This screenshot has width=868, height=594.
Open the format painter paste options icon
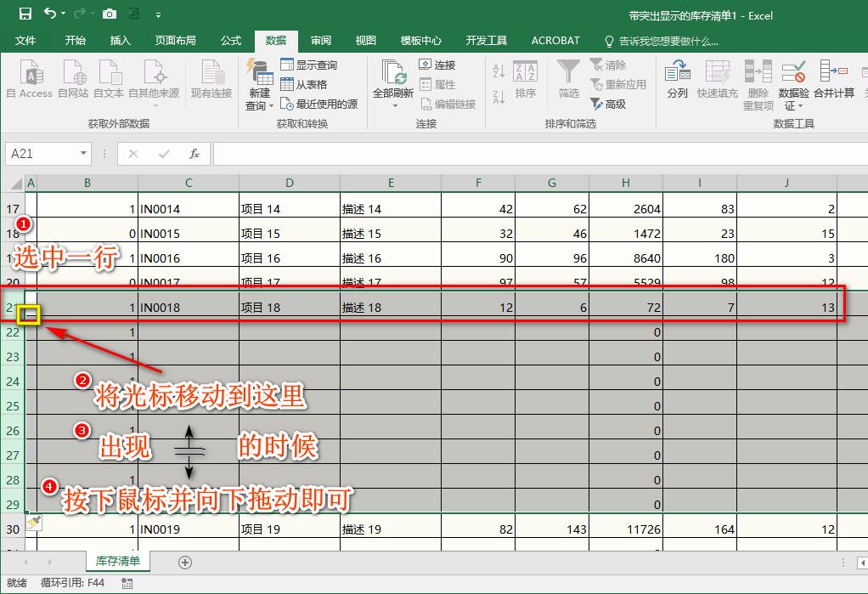click(34, 522)
